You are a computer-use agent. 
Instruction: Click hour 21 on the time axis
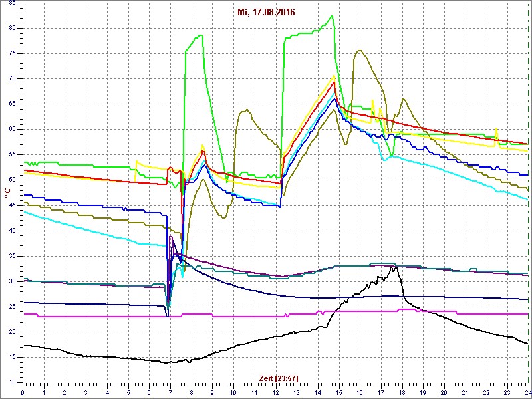click(465, 391)
